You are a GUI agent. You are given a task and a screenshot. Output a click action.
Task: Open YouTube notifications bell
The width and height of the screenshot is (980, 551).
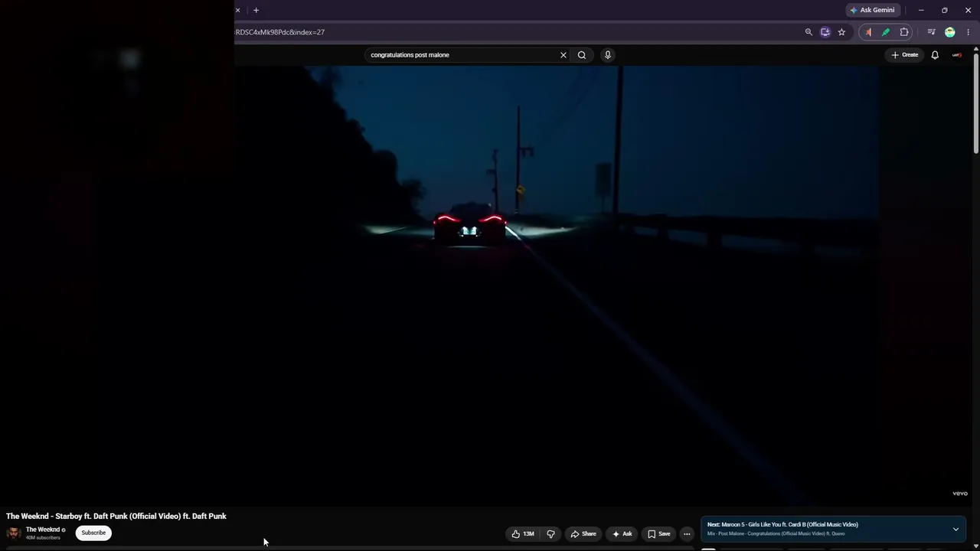point(935,55)
